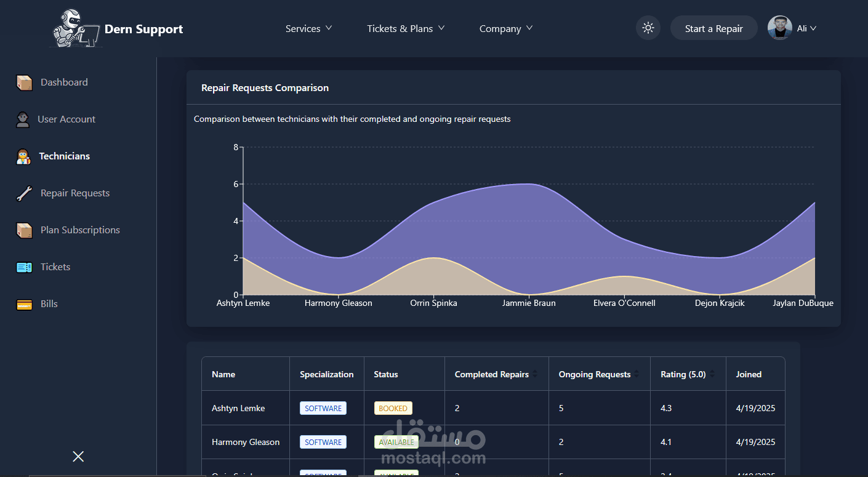The height and width of the screenshot is (477, 868).
Task: Click the Start a Repair button
Action: click(713, 28)
